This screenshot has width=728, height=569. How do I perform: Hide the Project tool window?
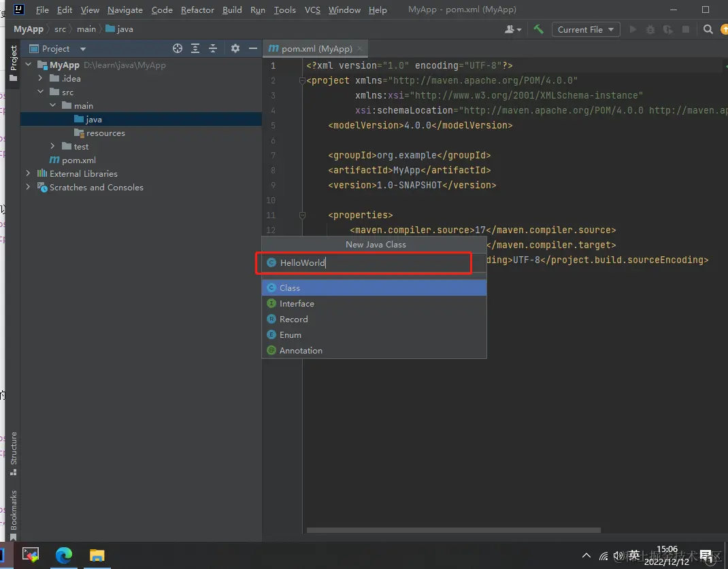pyautogui.click(x=252, y=48)
